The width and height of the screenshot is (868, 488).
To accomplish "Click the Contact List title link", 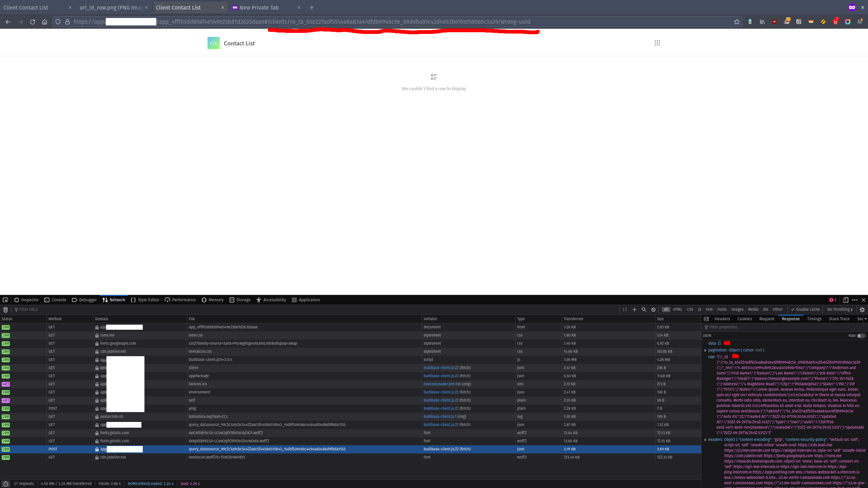I will tap(239, 43).
